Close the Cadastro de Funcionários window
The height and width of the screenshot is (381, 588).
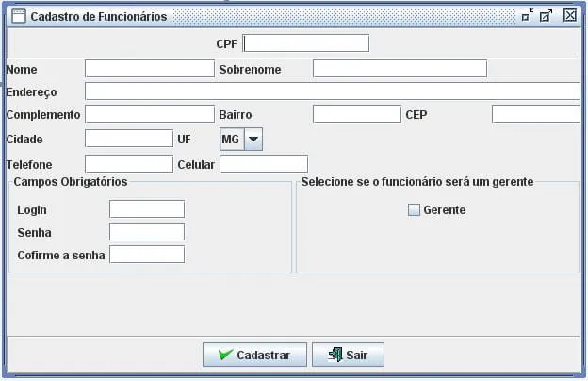tap(570, 15)
